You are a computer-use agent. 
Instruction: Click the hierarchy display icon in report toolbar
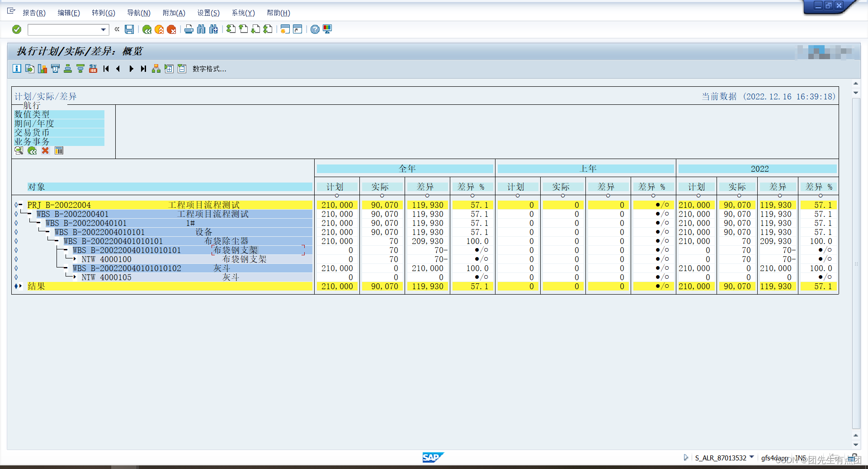156,69
